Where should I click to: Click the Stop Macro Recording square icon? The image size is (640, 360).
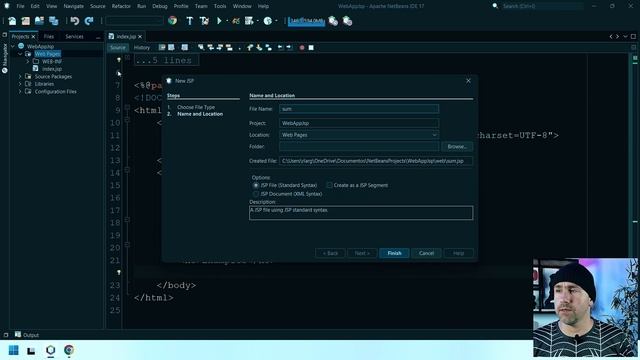(x=311, y=48)
